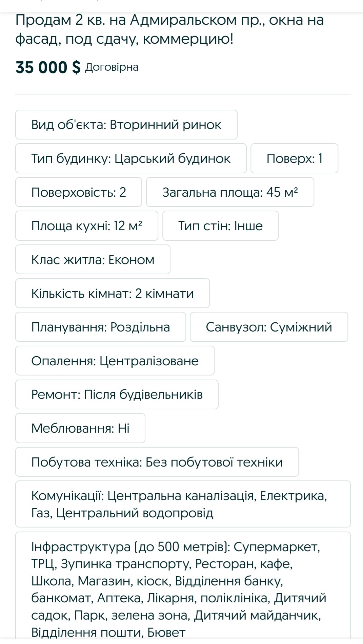
Task: Tap the Договірна price label
Action: [x=112, y=67]
